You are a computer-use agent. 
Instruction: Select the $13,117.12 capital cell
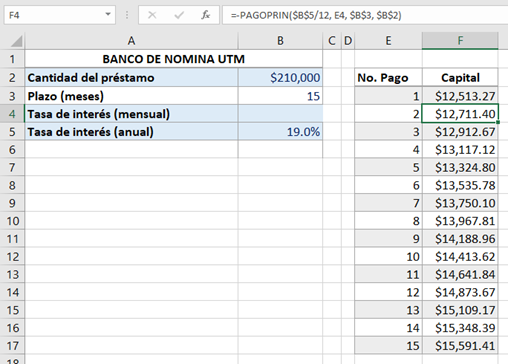click(460, 150)
